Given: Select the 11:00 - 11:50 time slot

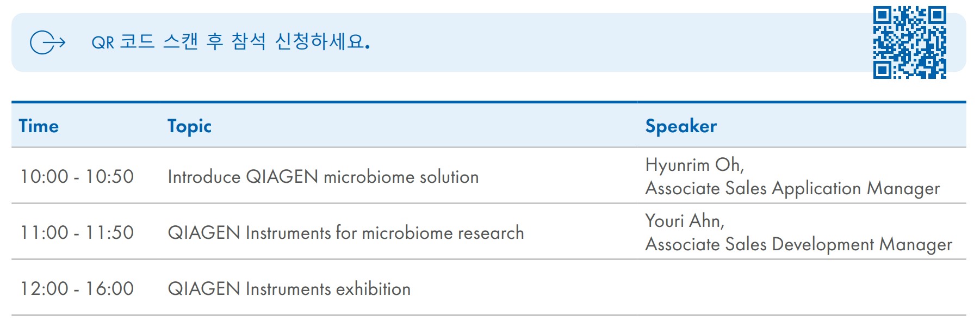Looking at the screenshot, I should pos(77,232).
